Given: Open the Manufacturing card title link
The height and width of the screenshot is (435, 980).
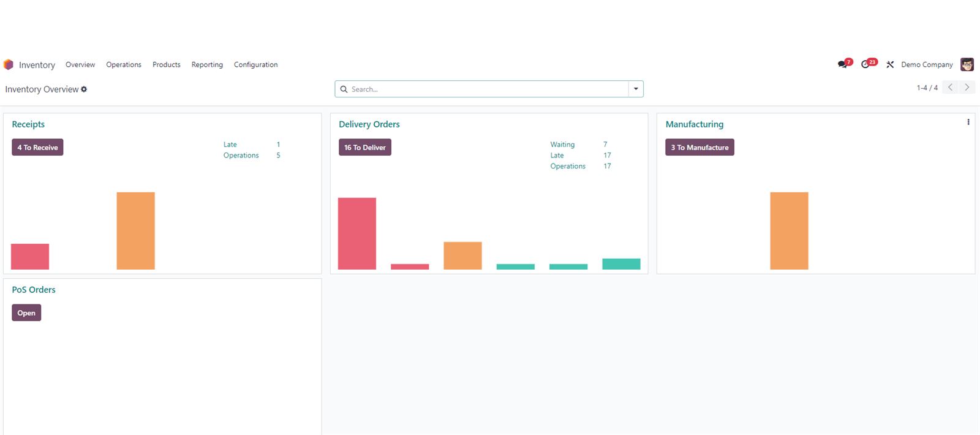Looking at the screenshot, I should pos(695,124).
